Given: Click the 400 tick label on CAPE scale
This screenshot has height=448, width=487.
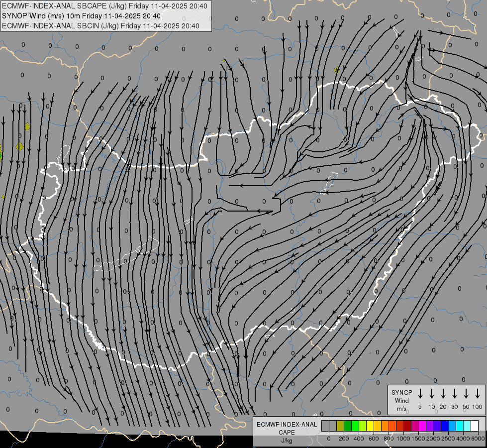Looking at the screenshot, I should point(359,439).
